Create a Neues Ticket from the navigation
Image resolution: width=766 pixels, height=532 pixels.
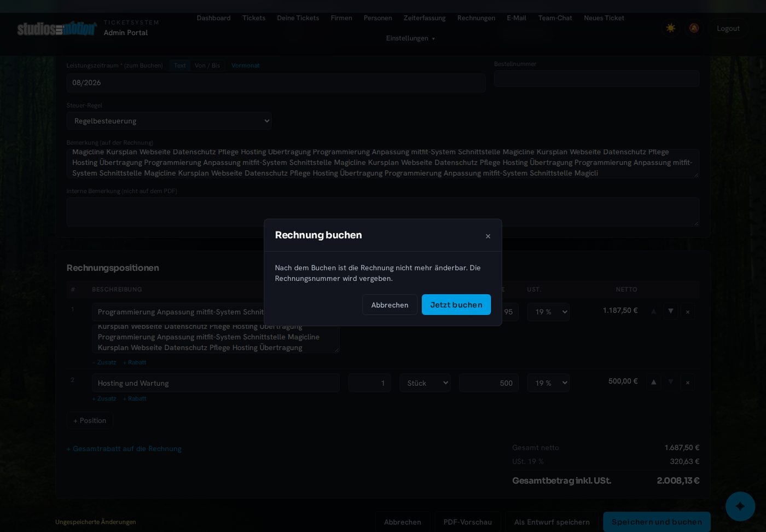[604, 18]
